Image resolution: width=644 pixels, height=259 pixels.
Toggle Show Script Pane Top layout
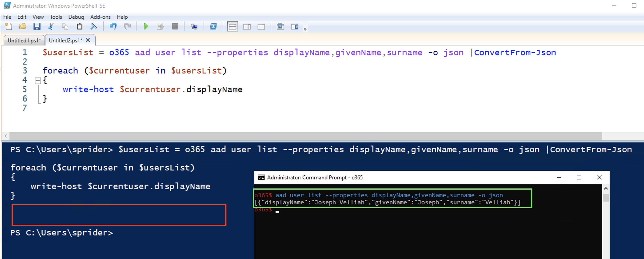(x=232, y=26)
